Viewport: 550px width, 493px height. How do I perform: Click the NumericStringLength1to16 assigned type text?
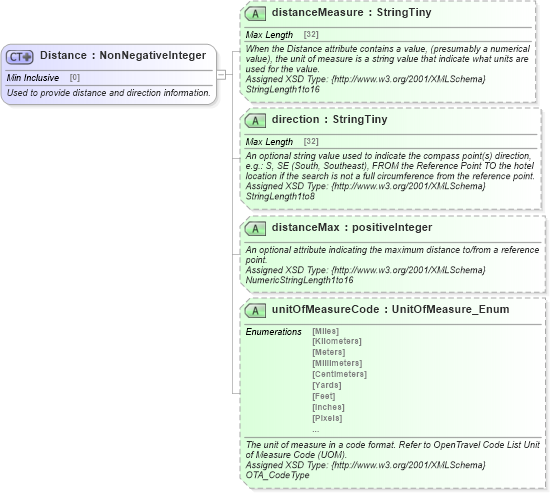(x=299, y=280)
